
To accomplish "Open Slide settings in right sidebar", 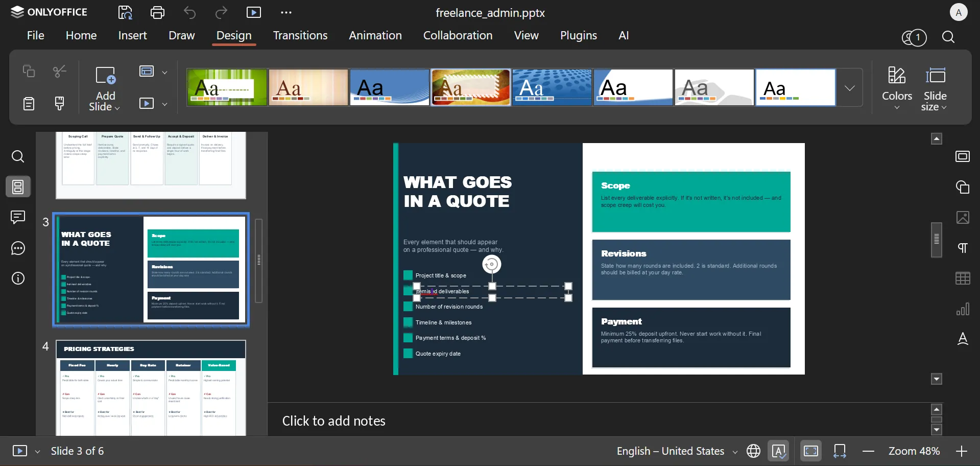I will (x=963, y=156).
